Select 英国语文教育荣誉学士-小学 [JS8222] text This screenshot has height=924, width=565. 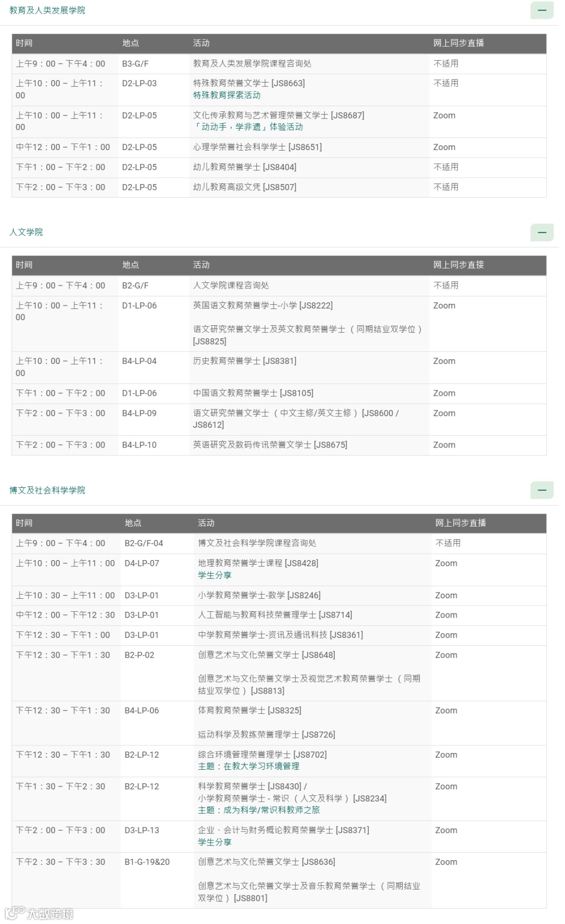point(263,305)
